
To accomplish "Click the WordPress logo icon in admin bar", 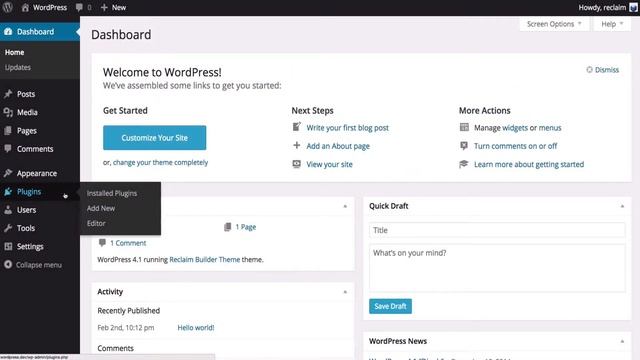I will pos(8,7).
